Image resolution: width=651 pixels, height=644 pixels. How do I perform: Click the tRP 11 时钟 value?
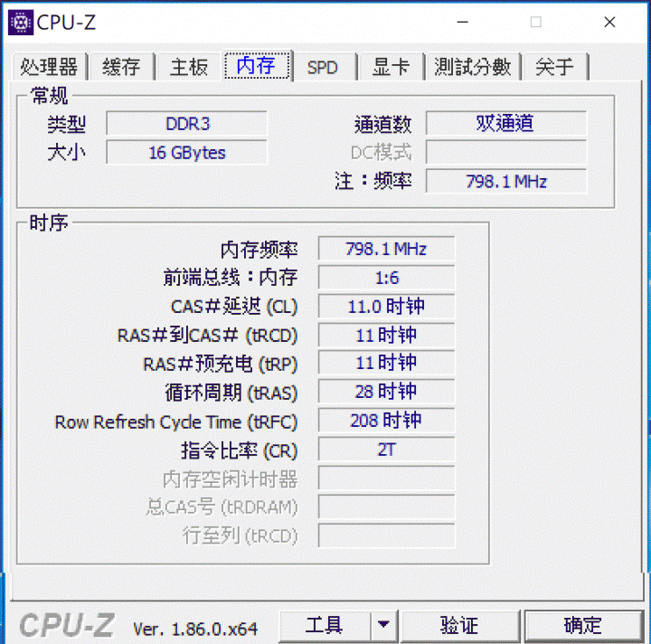pyautogui.click(x=387, y=363)
